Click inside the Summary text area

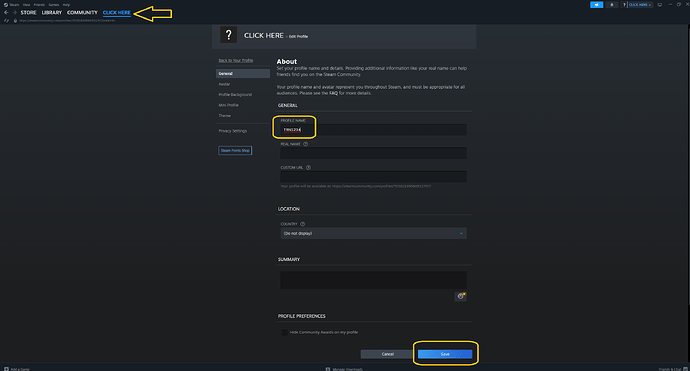pyautogui.click(x=373, y=280)
